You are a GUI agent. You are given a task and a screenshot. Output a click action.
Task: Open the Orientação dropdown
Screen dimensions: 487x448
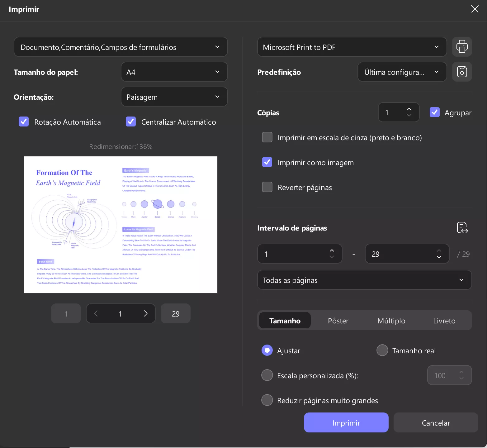174,97
